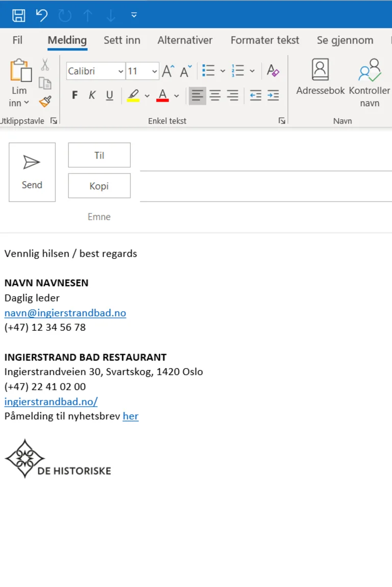Switch to the Sett inn tab
This screenshot has width=392, height=587.
(x=121, y=40)
